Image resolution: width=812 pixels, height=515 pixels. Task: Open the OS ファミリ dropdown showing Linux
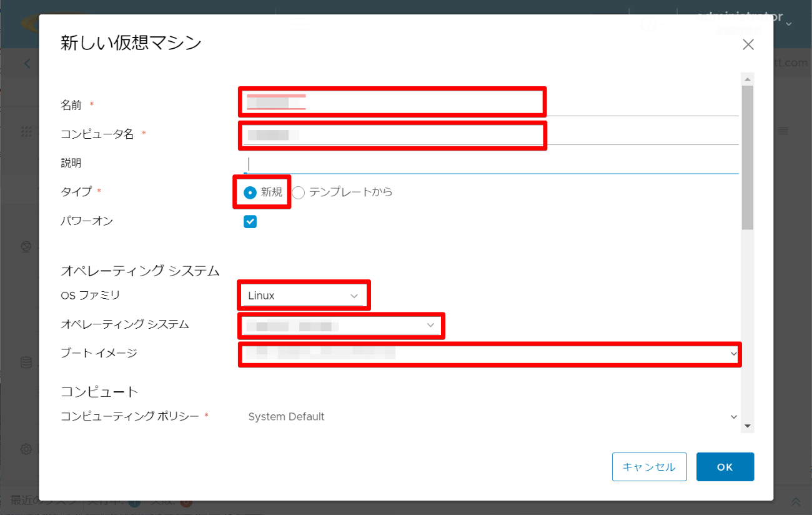click(x=303, y=296)
